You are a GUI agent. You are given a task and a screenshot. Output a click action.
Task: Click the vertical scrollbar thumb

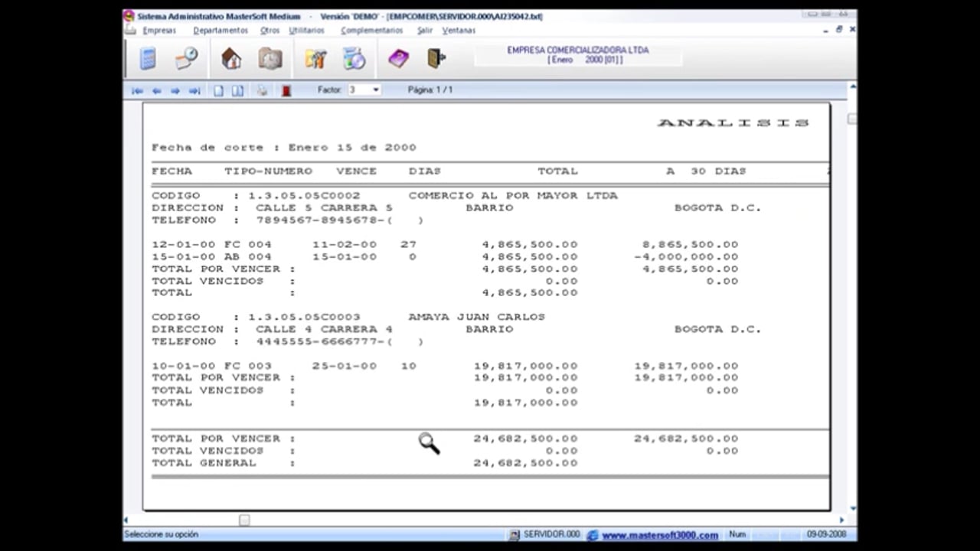852,119
